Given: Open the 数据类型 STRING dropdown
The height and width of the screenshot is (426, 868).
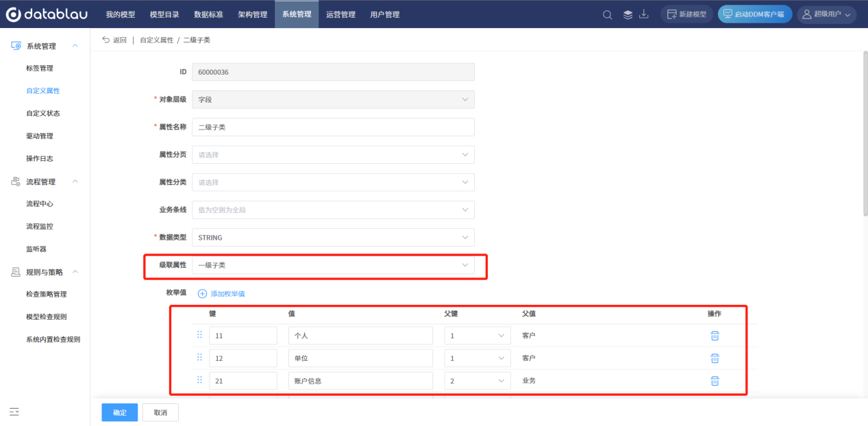Looking at the screenshot, I should 333,238.
